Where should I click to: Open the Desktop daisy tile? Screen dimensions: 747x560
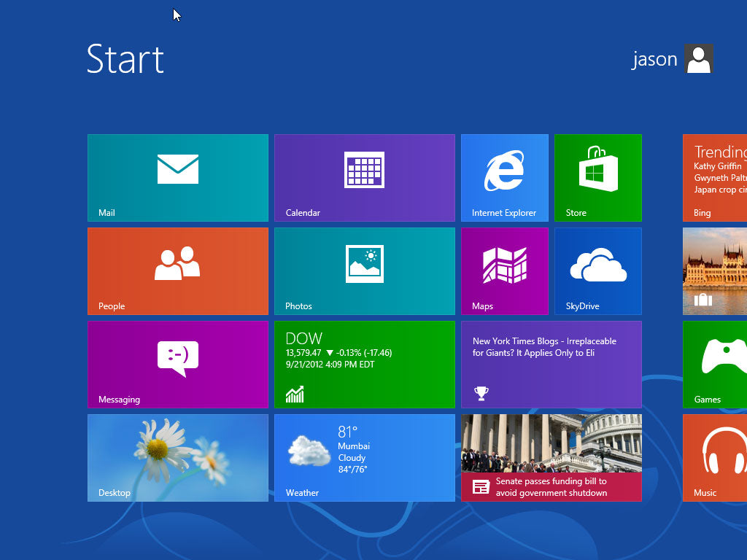(x=177, y=457)
